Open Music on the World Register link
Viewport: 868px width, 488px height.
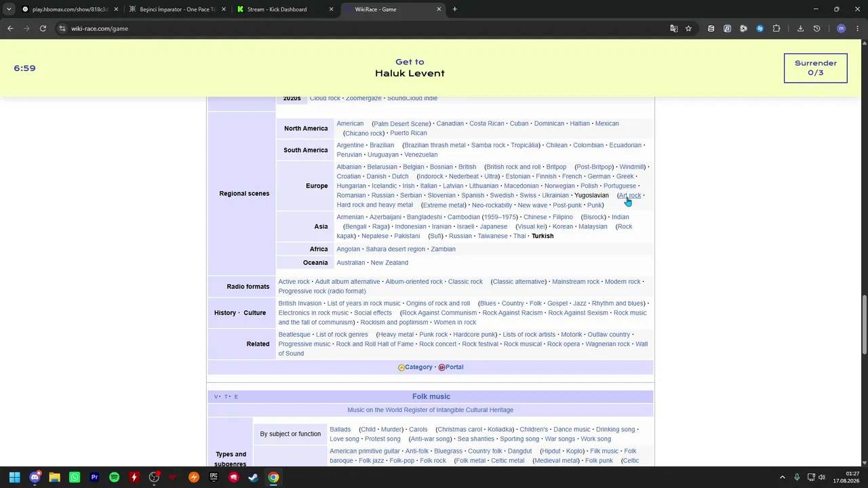tap(430, 410)
